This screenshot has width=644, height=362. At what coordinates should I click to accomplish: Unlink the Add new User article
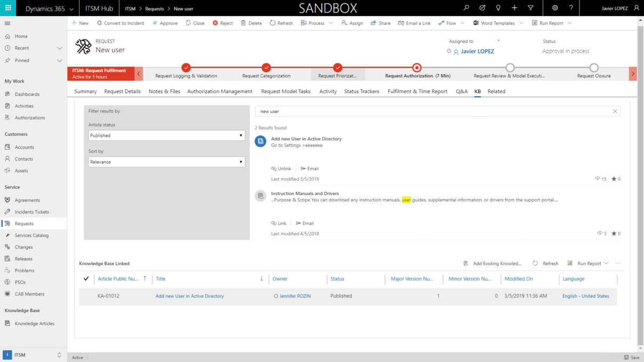pyautogui.click(x=281, y=169)
